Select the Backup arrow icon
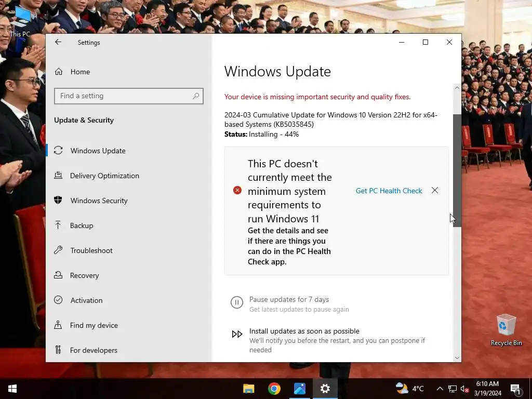 tap(58, 225)
